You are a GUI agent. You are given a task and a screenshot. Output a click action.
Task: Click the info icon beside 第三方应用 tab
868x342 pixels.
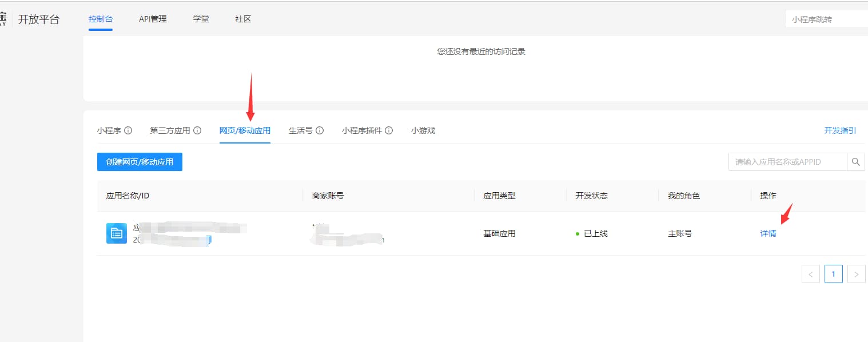click(198, 130)
